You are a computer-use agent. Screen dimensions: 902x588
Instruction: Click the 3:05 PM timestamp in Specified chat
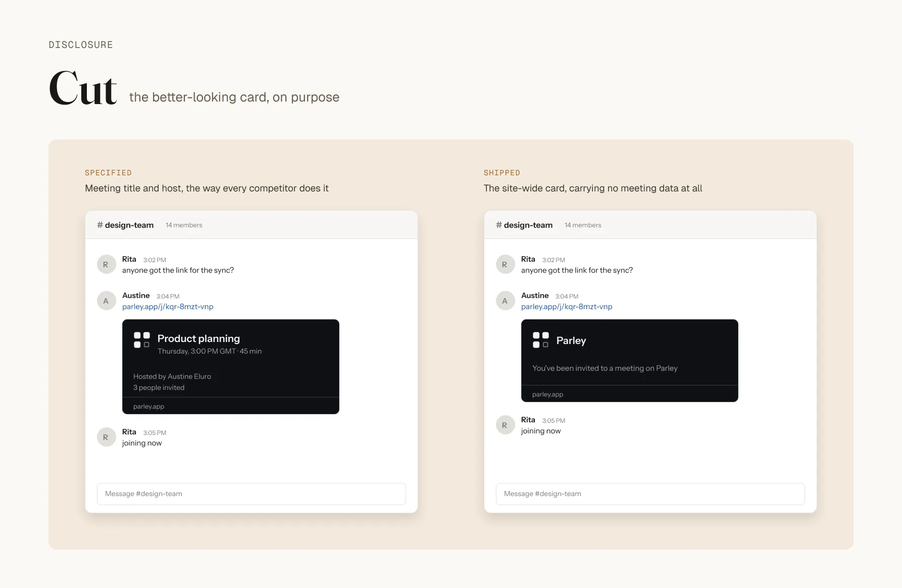[155, 432]
